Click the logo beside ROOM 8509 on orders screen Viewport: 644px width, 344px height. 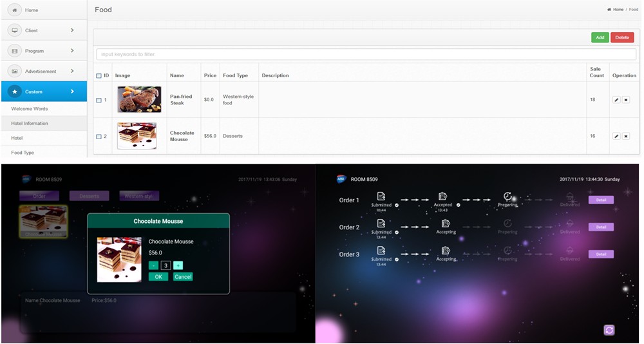point(341,179)
